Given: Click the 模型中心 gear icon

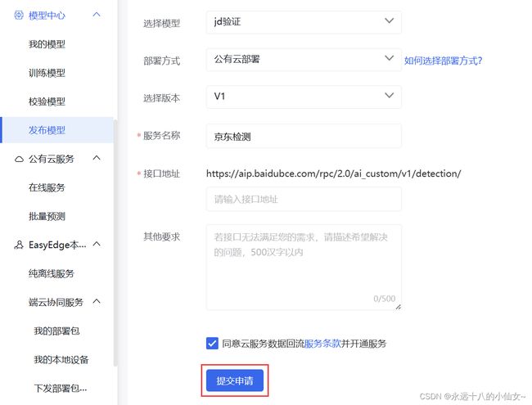Looking at the screenshot, I should 19,16.
